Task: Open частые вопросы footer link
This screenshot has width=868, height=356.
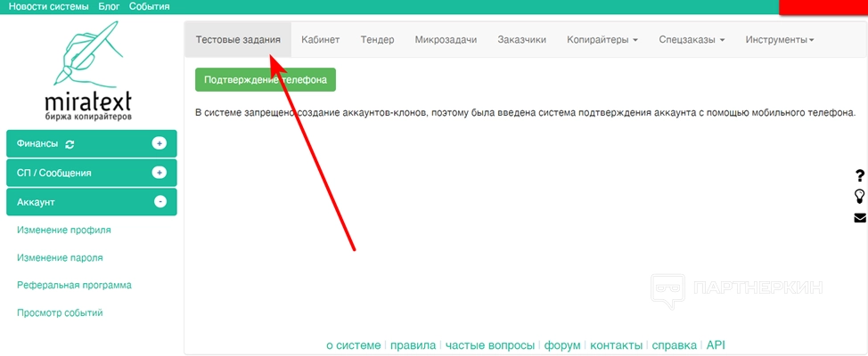Action: [490, 345]
